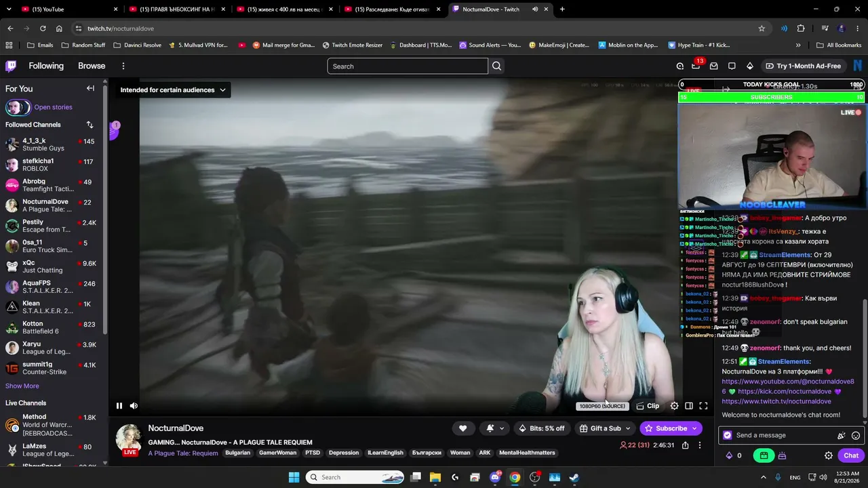
Task: Open the Twitch Emote Resizer bookmark
Action: click(x=353, y=45)
